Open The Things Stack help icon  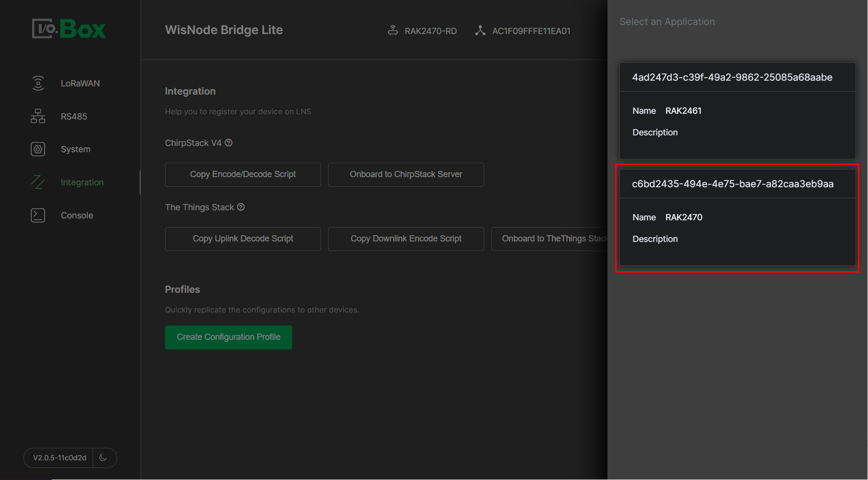(x=241, y=207)
